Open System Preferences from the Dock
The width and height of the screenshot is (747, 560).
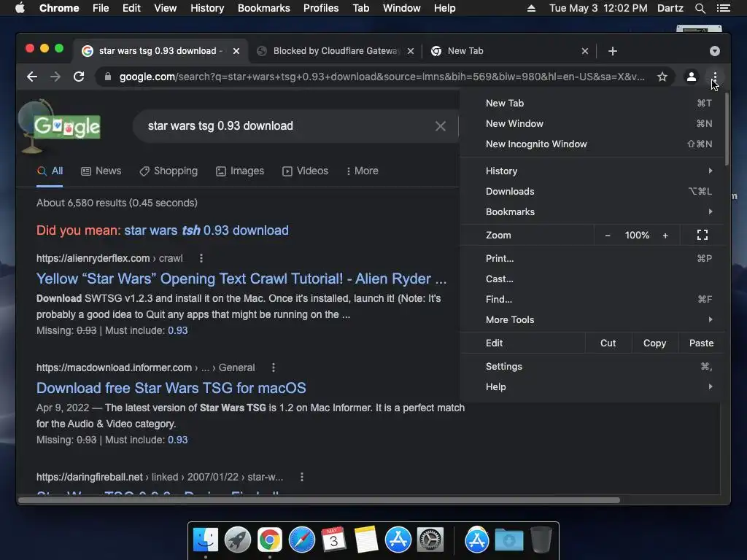430,540
